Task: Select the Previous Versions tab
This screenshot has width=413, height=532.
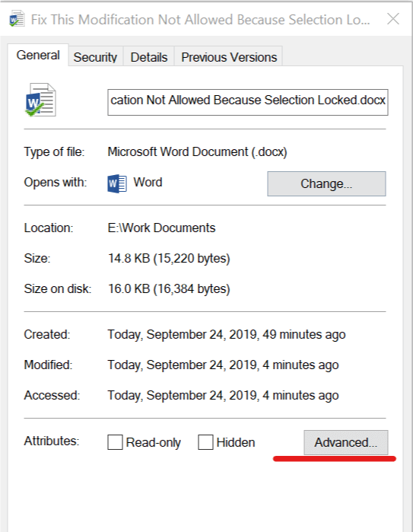Action: [x=229, y=56]
